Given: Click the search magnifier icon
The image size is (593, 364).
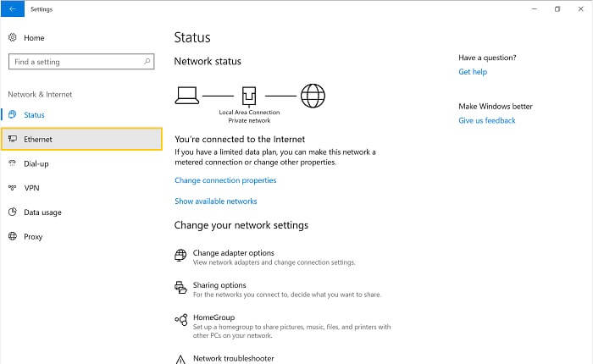Looking at the screenshot, I should [x=147, y=61].
